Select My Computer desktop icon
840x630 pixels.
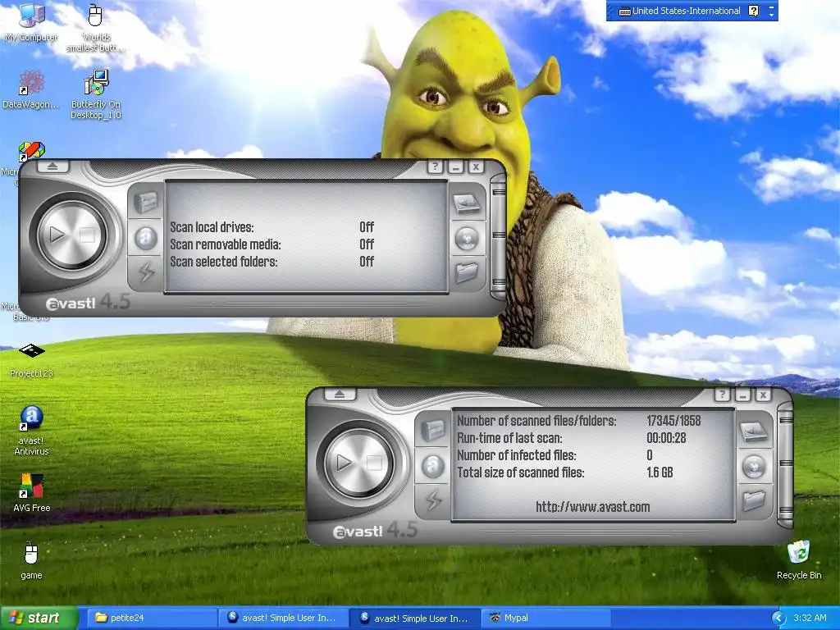31,22
